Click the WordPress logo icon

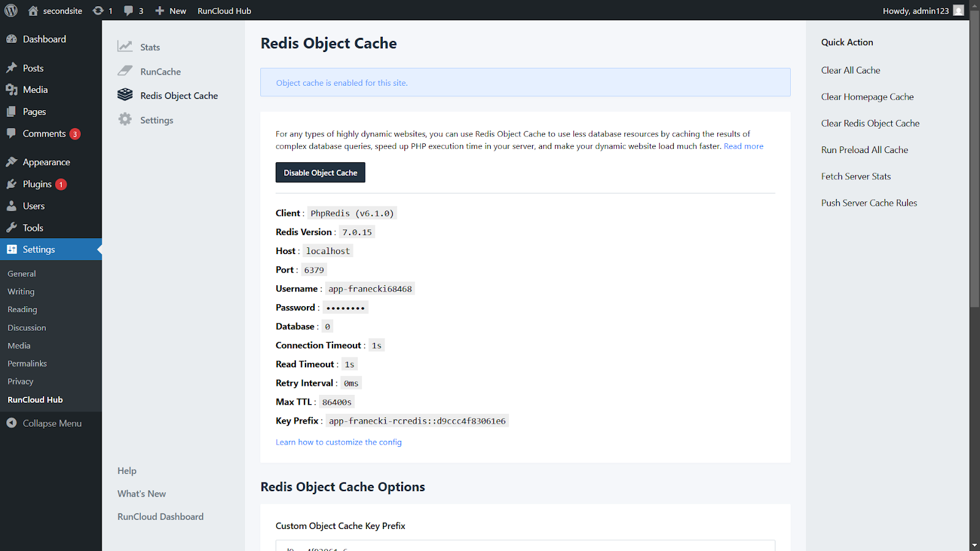[x=11, y=10]
